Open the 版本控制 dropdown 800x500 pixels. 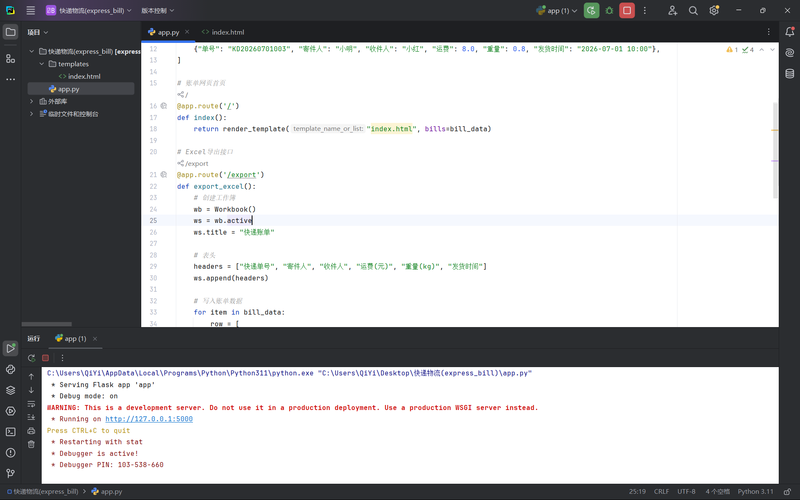(158, 10)
